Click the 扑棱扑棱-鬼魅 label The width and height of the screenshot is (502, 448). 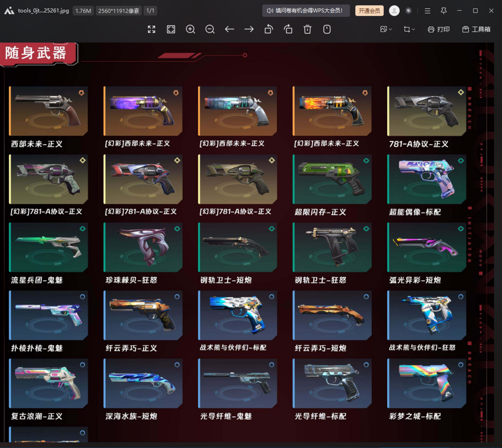[x=37, y=348]
